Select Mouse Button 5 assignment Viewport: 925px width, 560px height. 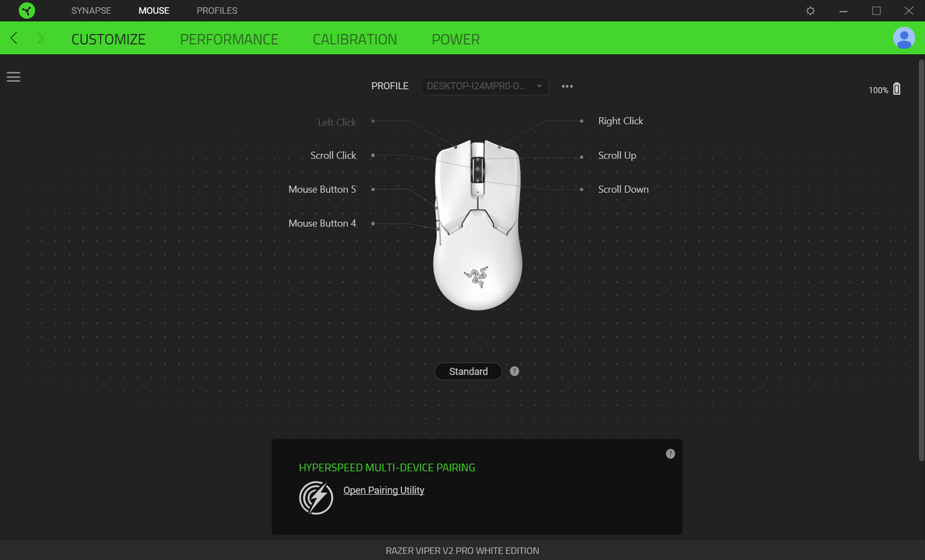click(x=322, y=189)
